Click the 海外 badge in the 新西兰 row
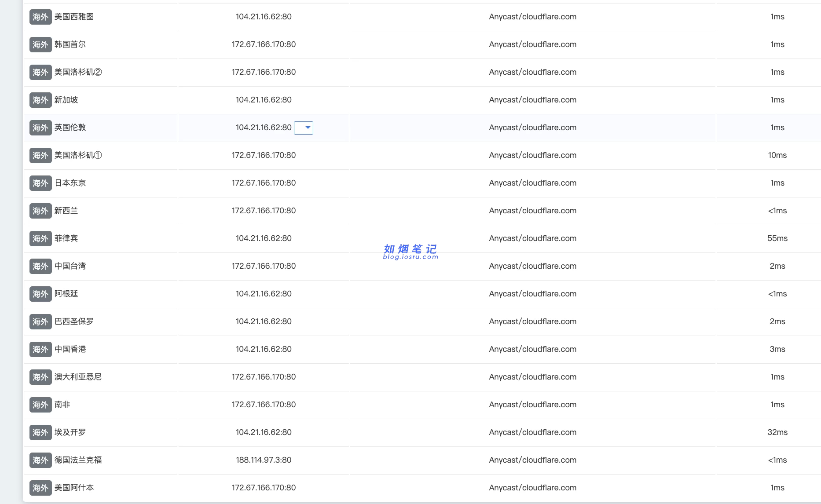 click(40, 211)
